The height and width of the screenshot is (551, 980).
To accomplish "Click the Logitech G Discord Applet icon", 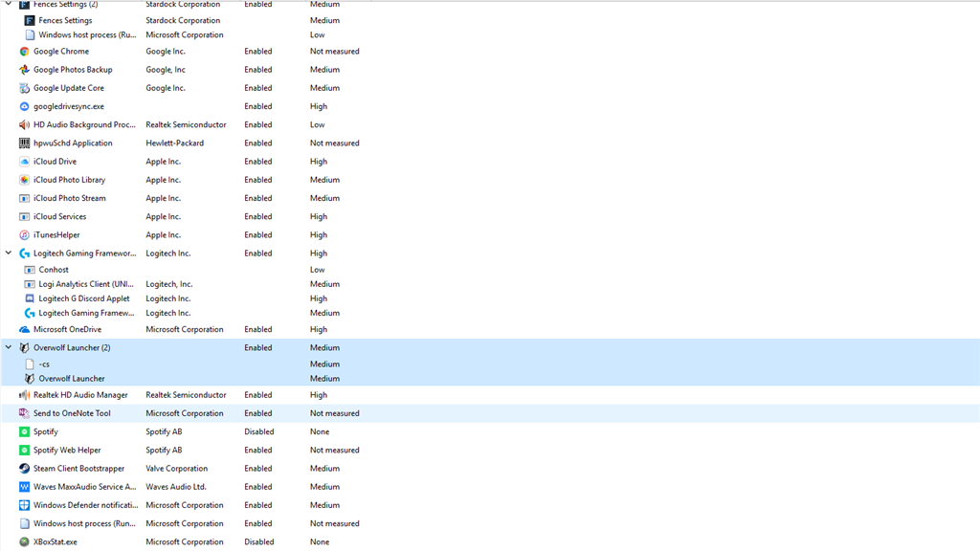I will coord(30,298).
